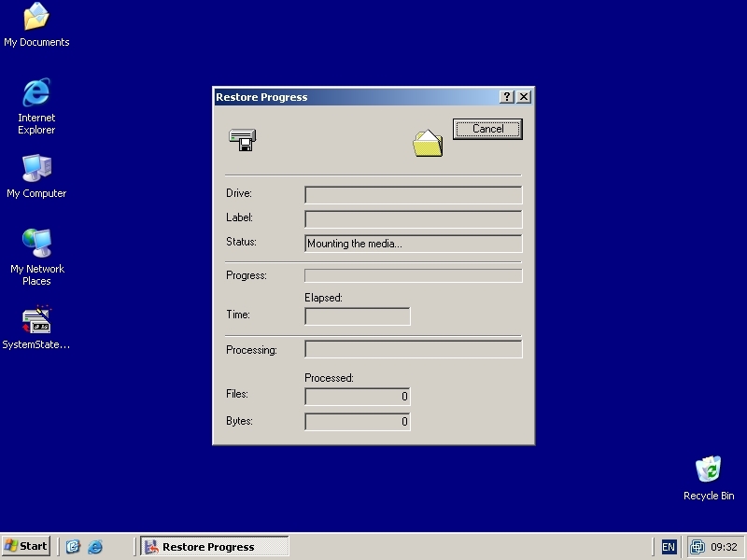The height and width of the screenshot is (560, 747).
Task: Click the backup tape drive icon in dialog
Action: point(243,140)
